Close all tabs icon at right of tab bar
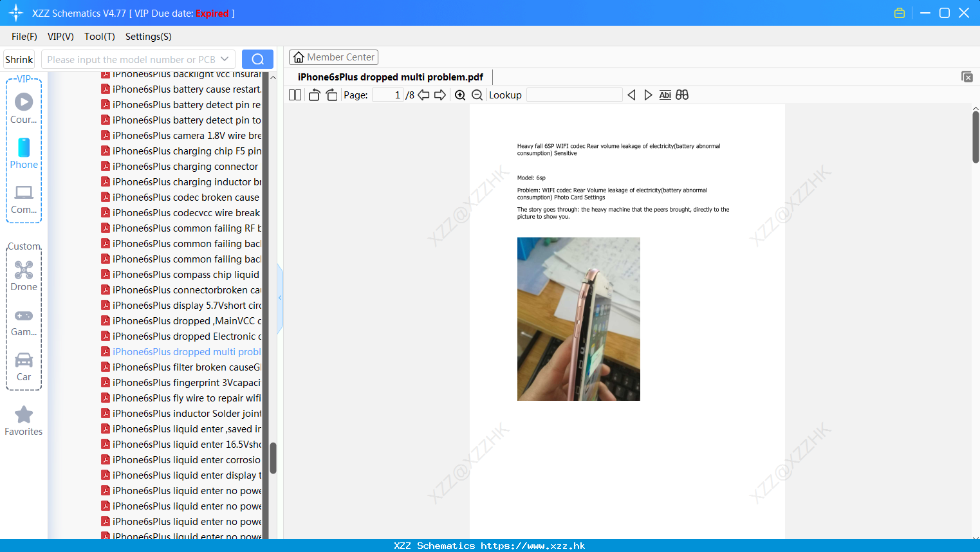 (x=967, y=77)
